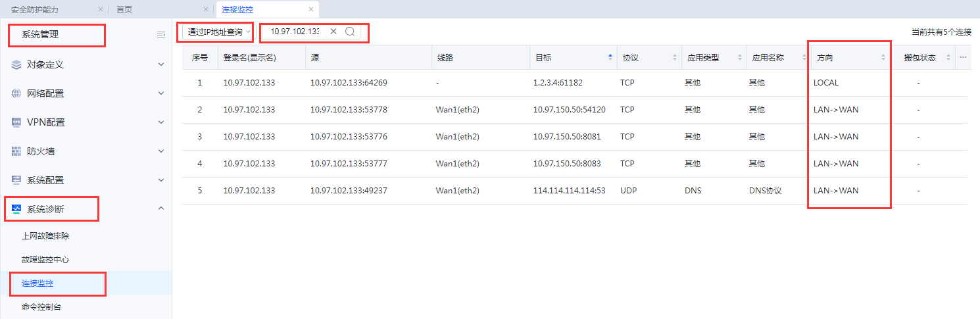Select source 10.97.102.133:53776 cell
The width and height of the screenshot is (980, 319).
pyautogui.click(x=349, y=137)
